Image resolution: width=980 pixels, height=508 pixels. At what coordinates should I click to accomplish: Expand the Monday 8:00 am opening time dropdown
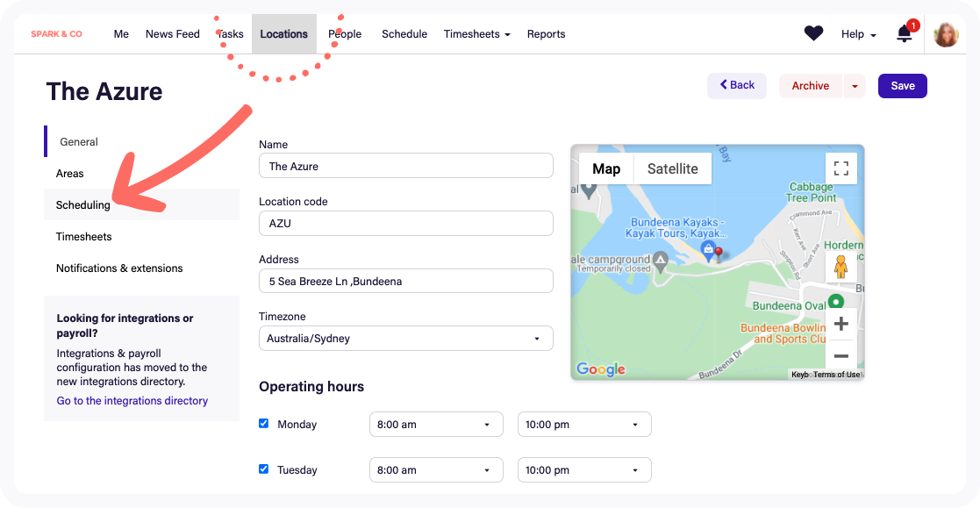point(436,425)
